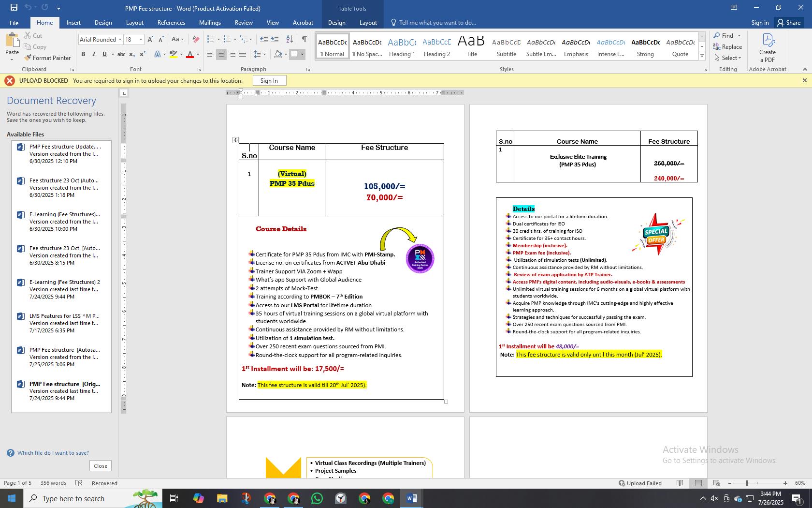Viewport: 812px width, 508px height.
Task: Expand the Bullets list dropdown
Action: coord(218,40)
